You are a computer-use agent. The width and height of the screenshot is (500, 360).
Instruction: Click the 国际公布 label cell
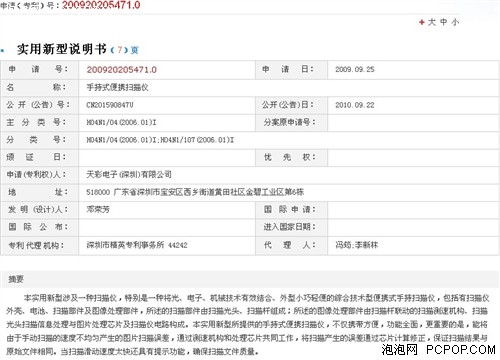tap(40, 227)
